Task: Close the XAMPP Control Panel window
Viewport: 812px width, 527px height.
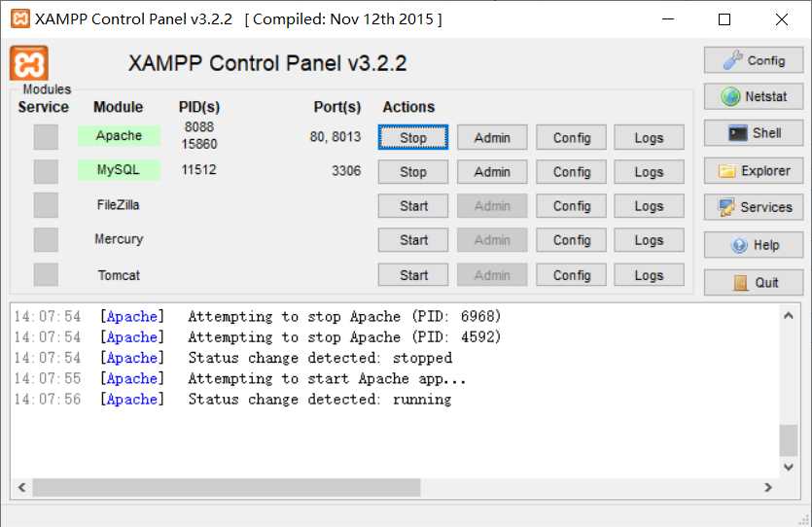Action: 782,19
